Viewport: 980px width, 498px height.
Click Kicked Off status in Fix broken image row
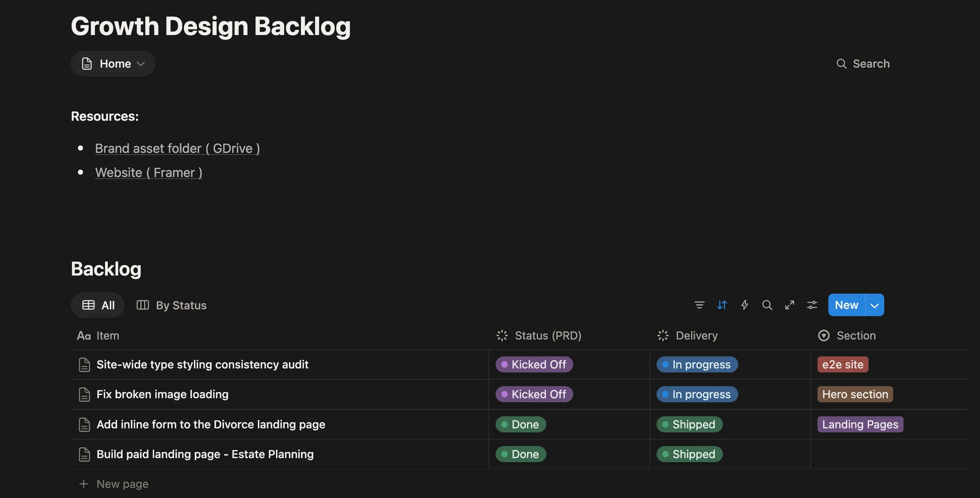click(535, 394)
